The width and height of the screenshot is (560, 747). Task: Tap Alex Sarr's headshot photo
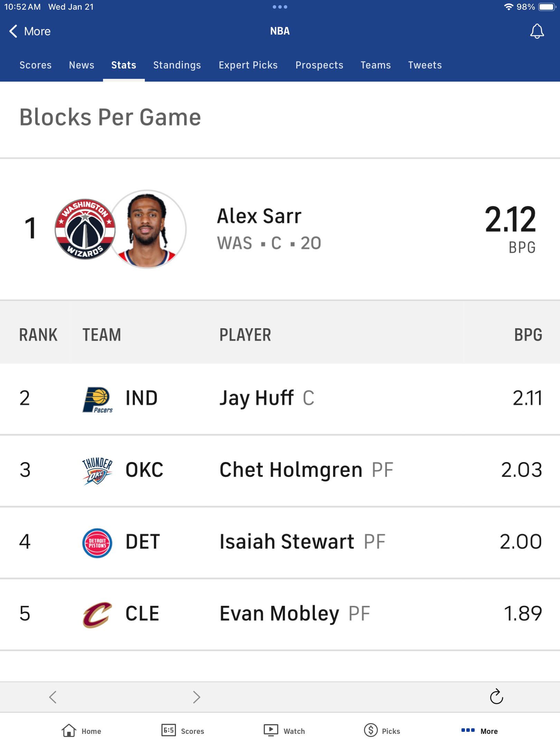[x=148, y=229]
